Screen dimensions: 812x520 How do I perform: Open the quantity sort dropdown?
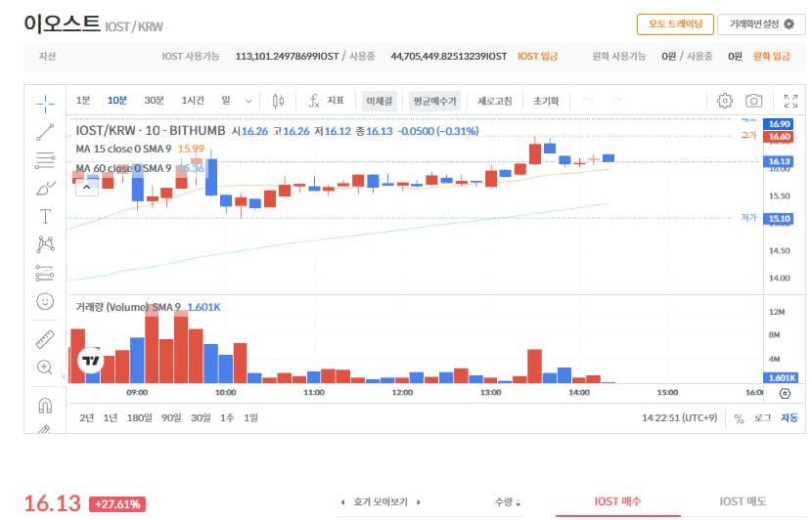[x=508, y=501]
